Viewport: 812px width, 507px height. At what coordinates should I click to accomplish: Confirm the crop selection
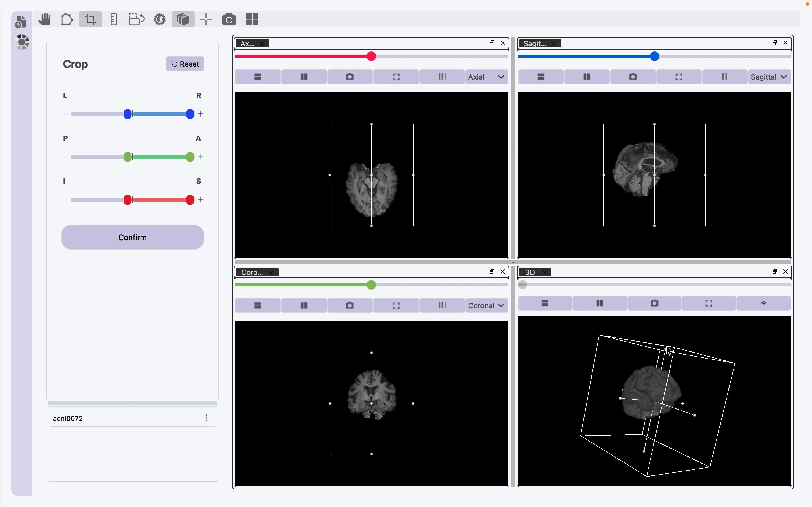pyautogui.click(x=132, y=237)
